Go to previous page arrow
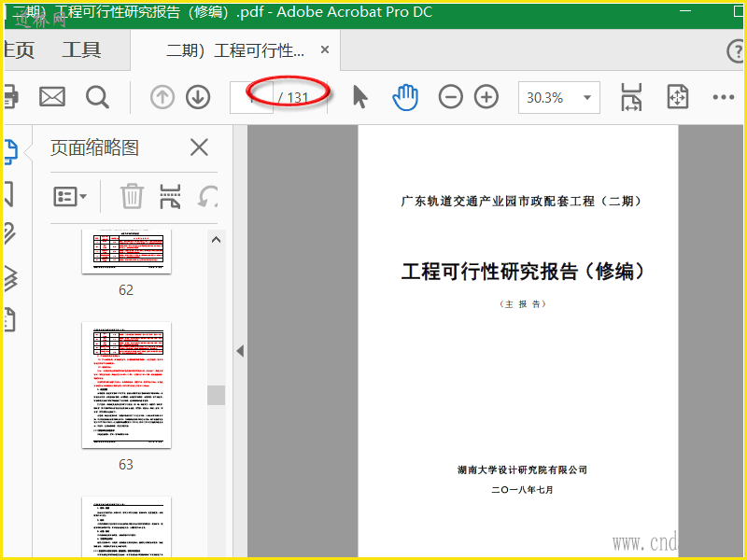Viewport: 747px width, 560px height. [162, 97]
